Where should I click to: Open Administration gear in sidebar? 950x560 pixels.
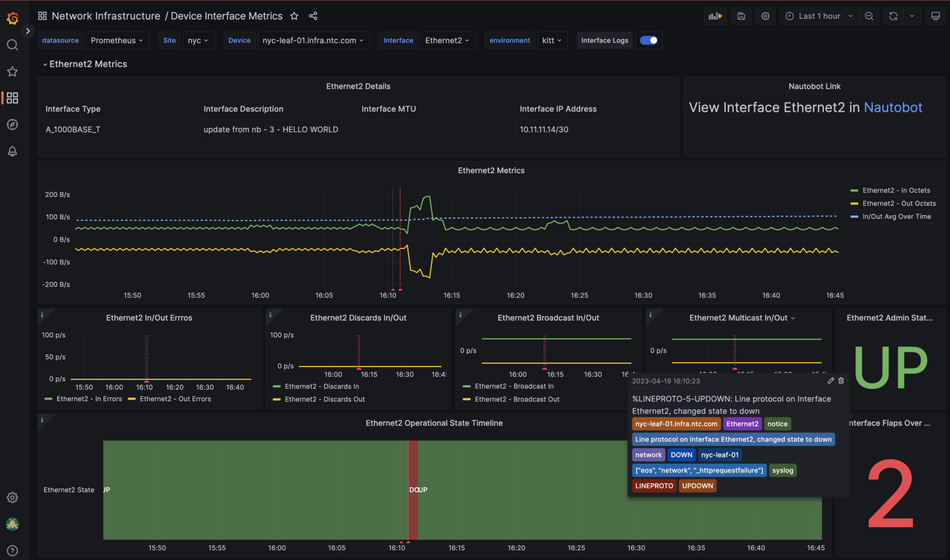click(12, 497)
